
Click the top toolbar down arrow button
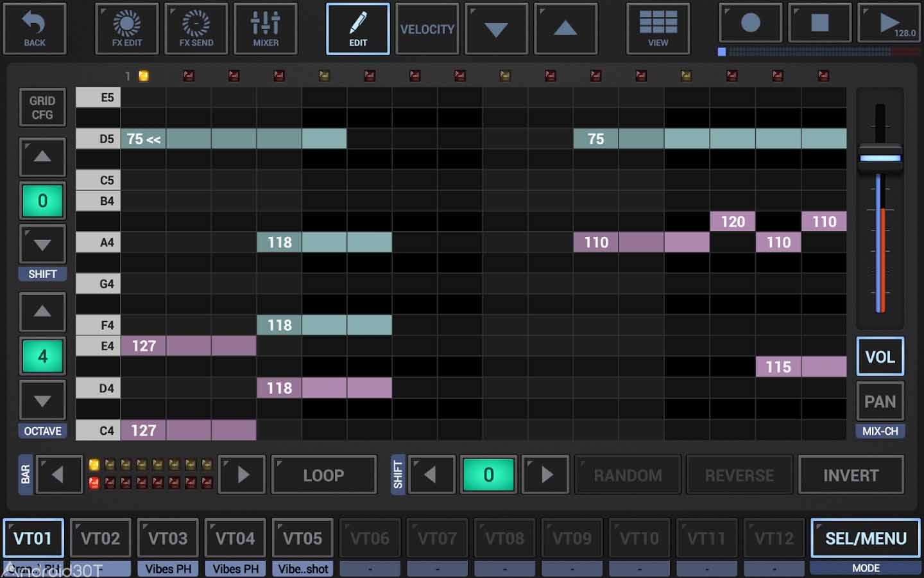[x=497, y=29]
